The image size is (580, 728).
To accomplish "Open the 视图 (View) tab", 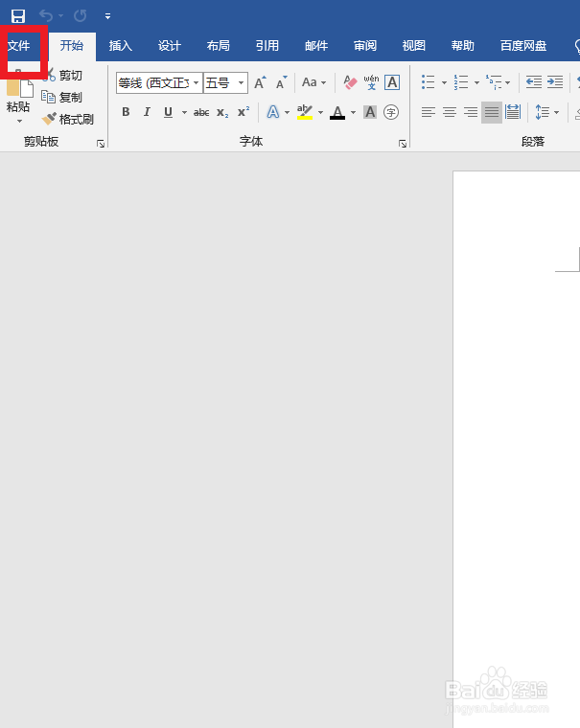I will 413,46.
